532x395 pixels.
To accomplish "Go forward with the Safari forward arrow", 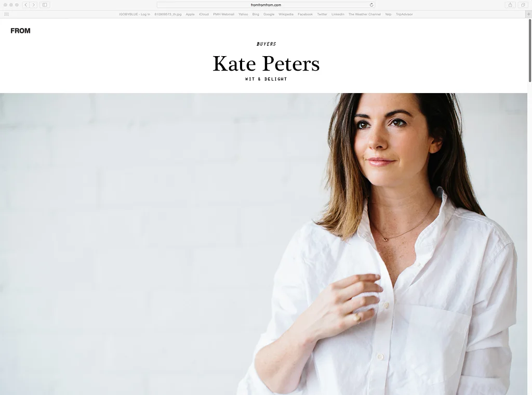I will [x=33, y=5].
